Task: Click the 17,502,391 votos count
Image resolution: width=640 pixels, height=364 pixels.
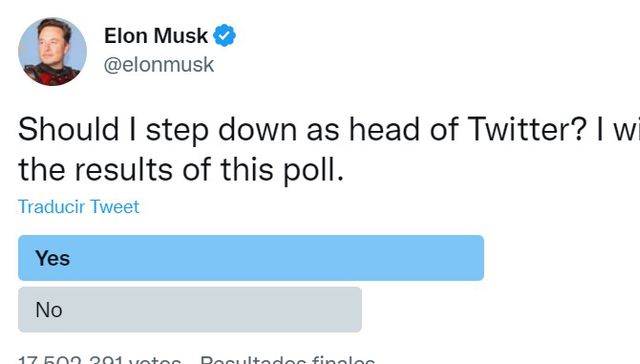Action: (x=100, y=360)
